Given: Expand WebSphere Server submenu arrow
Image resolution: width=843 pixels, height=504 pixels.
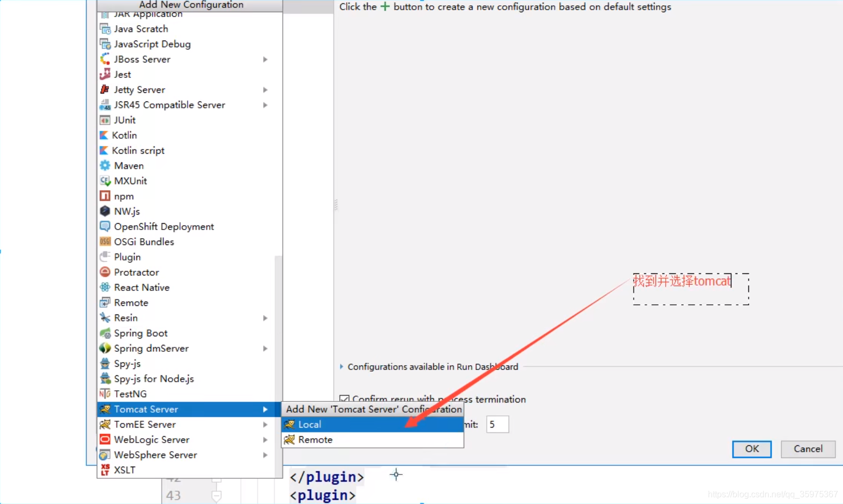Looking at the screenshot, I should coord(265,455).
